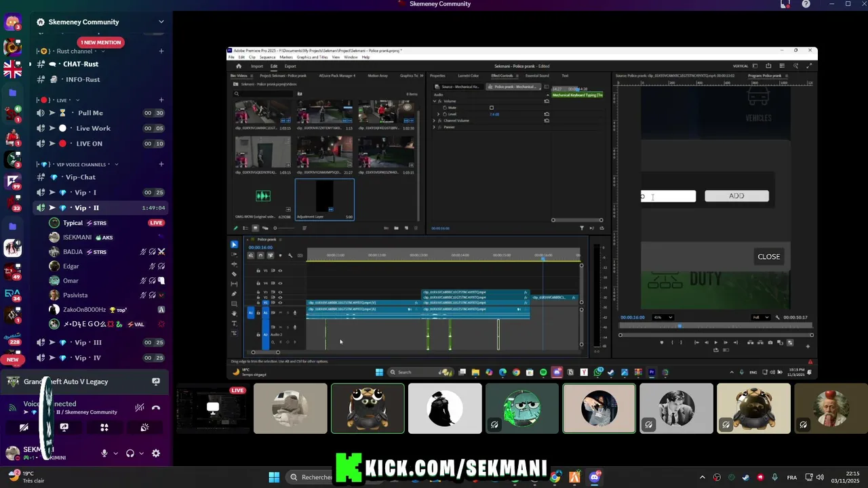Switch Project panel to icon view
Image resolution: width=868 pixels, height=488 pixels.
click(255, 228)
